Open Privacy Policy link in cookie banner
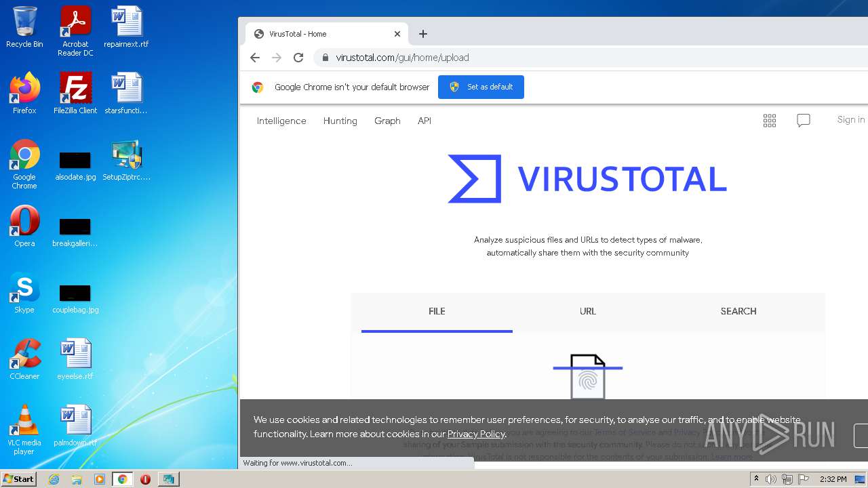The height and width of the screenshot is (488, 868). tap(476, 434)
